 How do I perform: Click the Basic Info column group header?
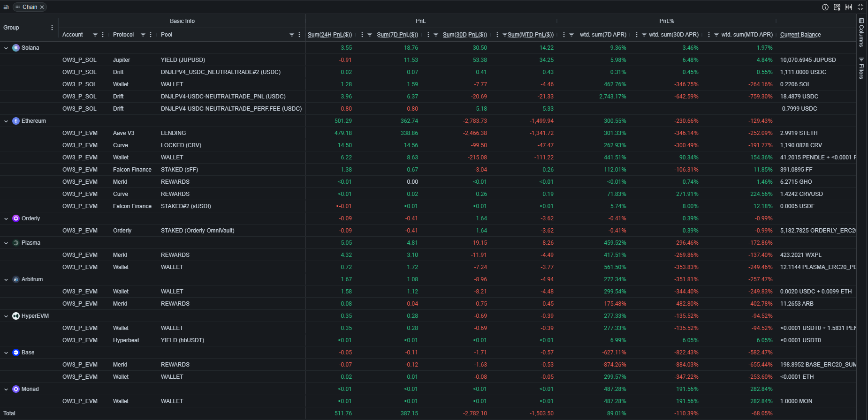(x=182, y=21)
